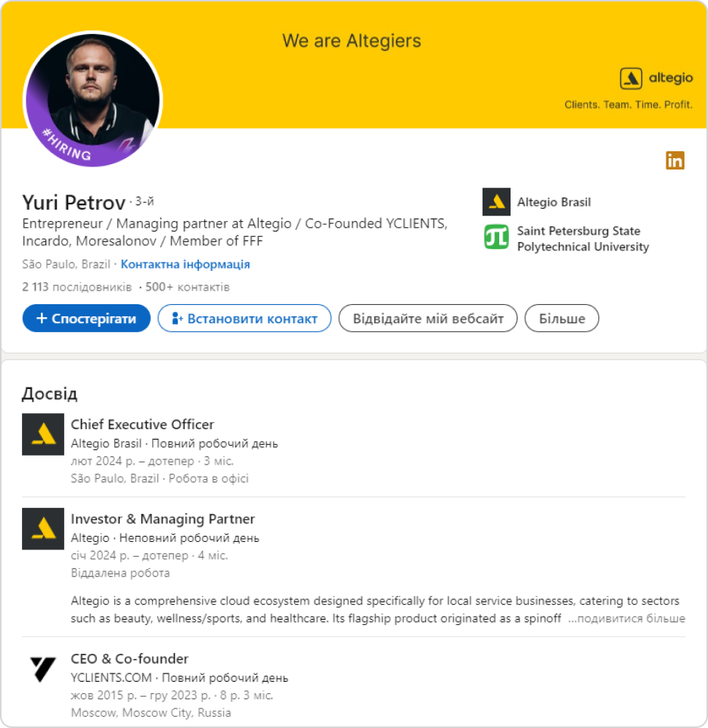Click the Altegio logo beside Investor & Managing Partner
The width and height of the screenshot is (708, 728).
coord(43,528)
